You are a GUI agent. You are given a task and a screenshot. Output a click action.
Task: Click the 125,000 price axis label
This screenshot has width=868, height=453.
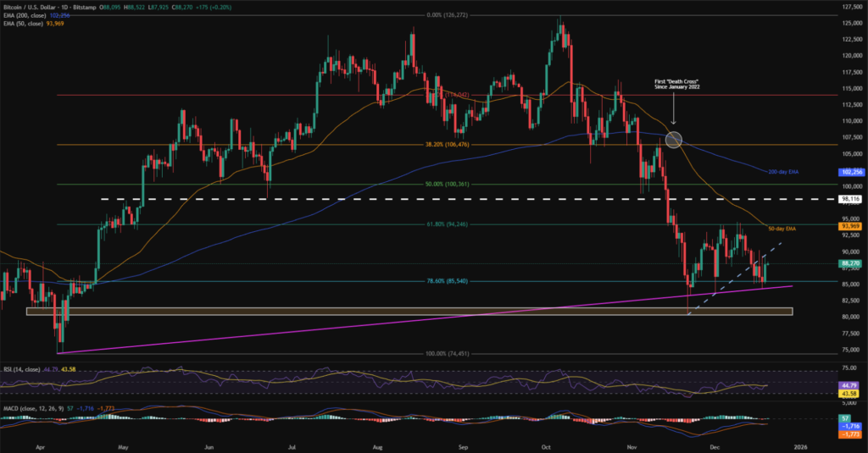click(852, 23)
